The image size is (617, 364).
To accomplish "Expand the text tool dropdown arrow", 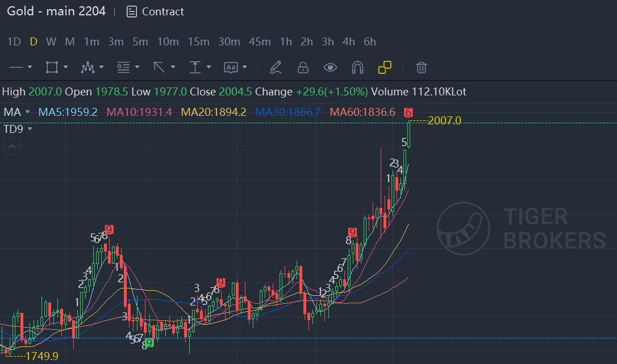I will tap(245, 67).
